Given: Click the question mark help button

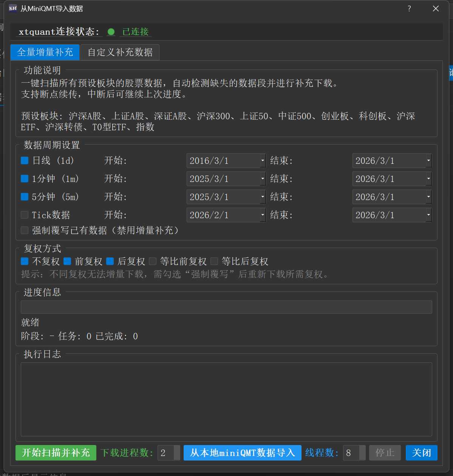Looking at the screenshot, I should 409,8.
